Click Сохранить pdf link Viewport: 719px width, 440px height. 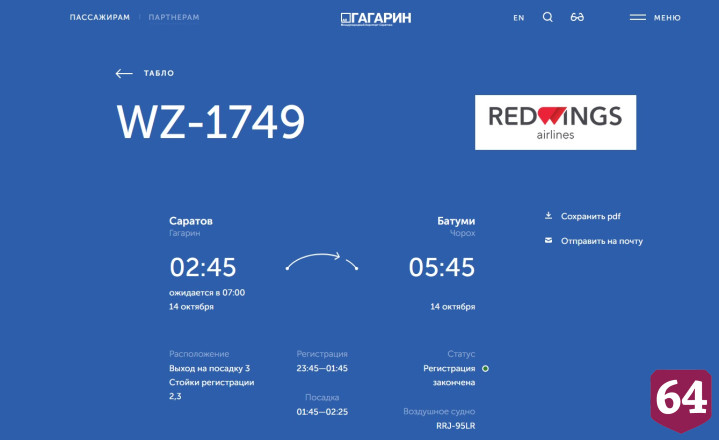[591, 216]
